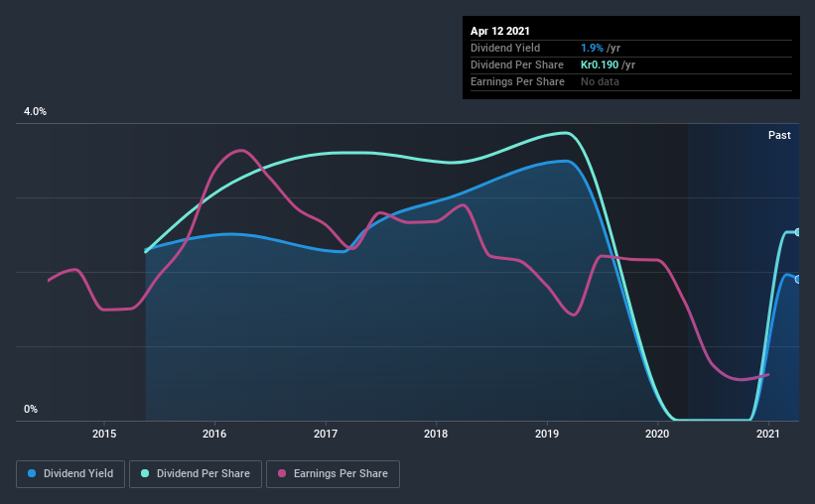Click the tooltip 'Dividend Per Share' row label
This screenshot has width=815, height=504.
[516, 64]
